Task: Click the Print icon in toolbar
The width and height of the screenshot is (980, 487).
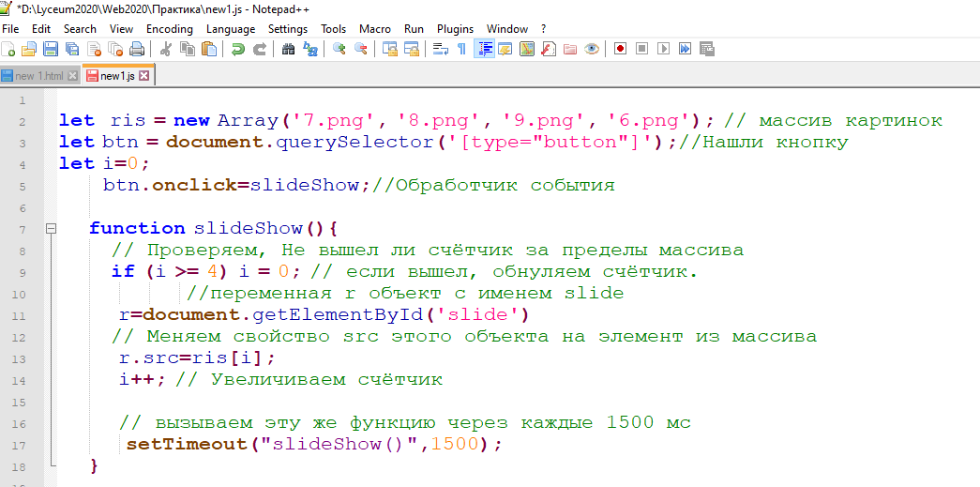Action: pyautogui.click(x=137, y=49)
